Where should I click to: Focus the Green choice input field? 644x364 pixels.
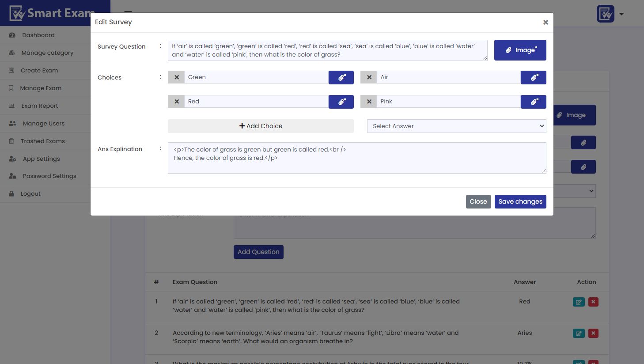click(x=257, y=77)
